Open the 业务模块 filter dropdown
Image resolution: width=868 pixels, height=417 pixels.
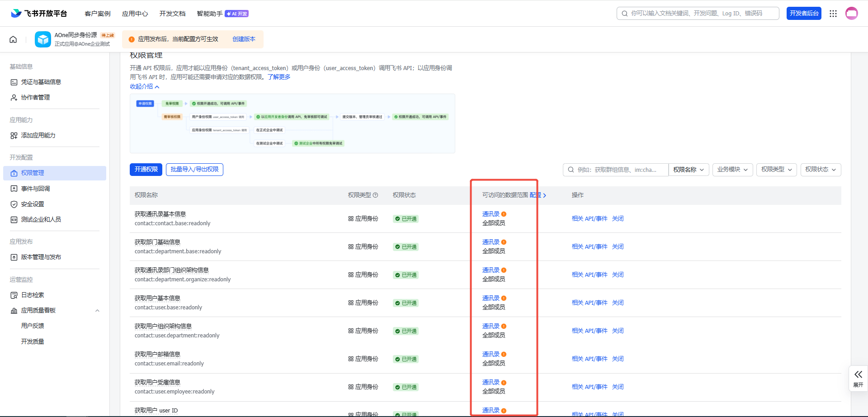click(x=732, y=170)
